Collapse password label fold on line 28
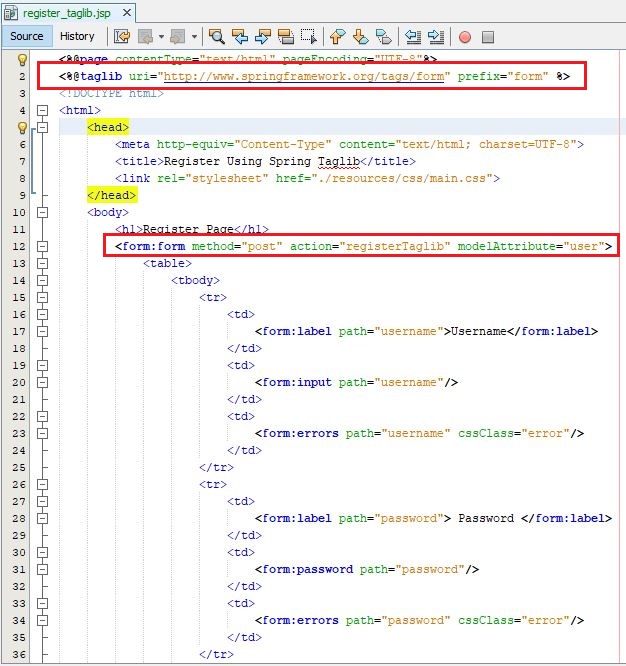 coord(42,518)
